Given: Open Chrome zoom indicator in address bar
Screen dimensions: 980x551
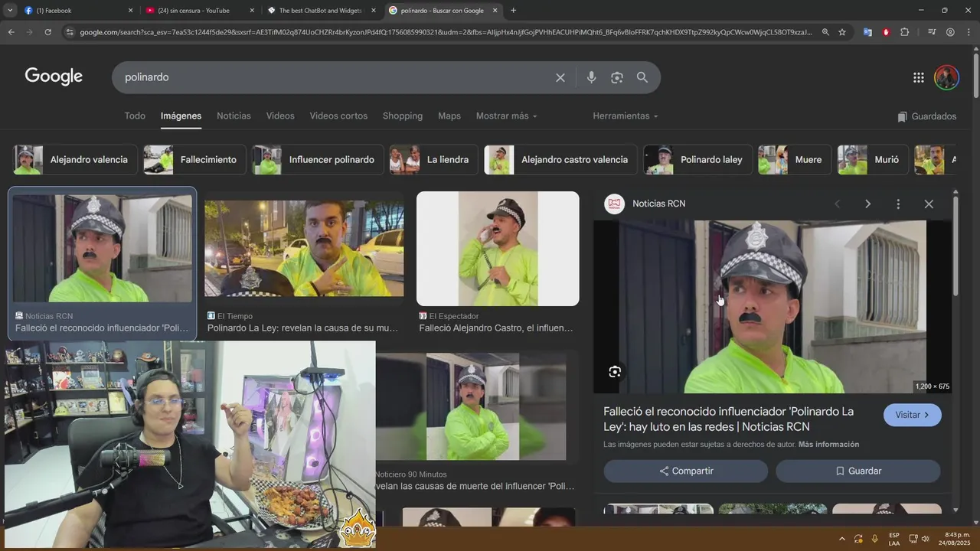Looking at the screenshot, I should tap(825, 32).
